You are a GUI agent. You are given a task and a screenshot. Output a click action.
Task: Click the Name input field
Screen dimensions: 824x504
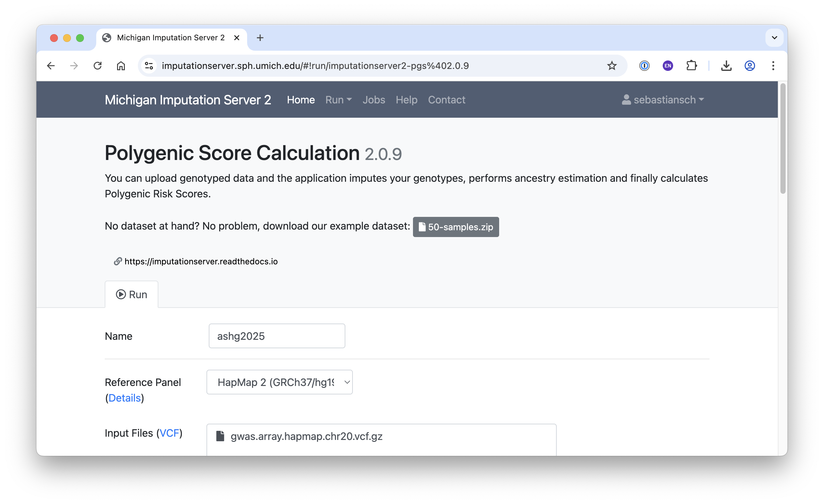pyautogui.click(x=276, y=336)
